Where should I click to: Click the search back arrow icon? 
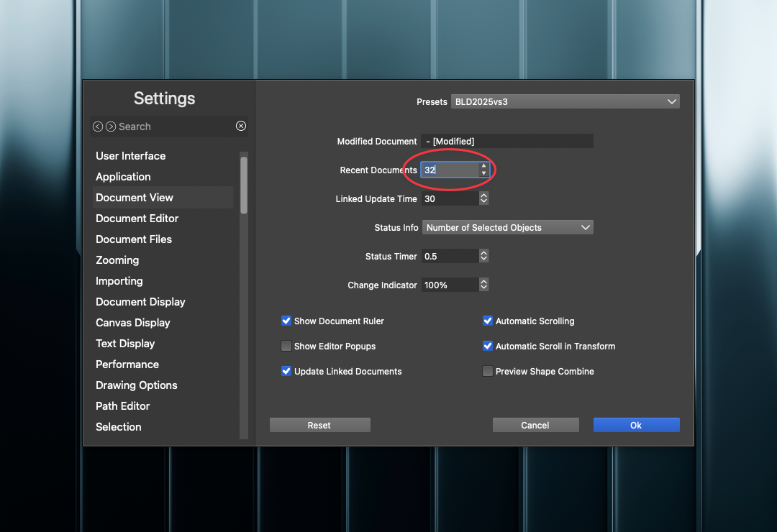pyautogui.click(x=98, y=127)
